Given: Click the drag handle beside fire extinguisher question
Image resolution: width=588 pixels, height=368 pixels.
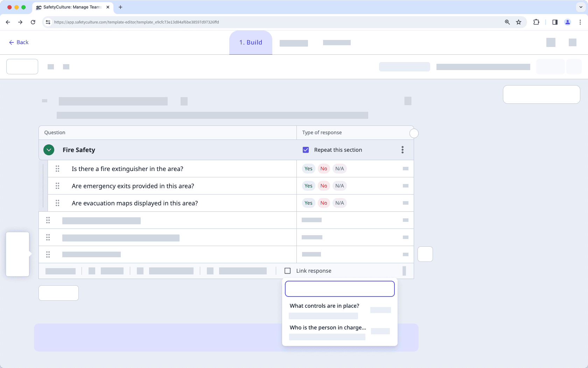Looking at the screenshot, I should coord(57,169).
